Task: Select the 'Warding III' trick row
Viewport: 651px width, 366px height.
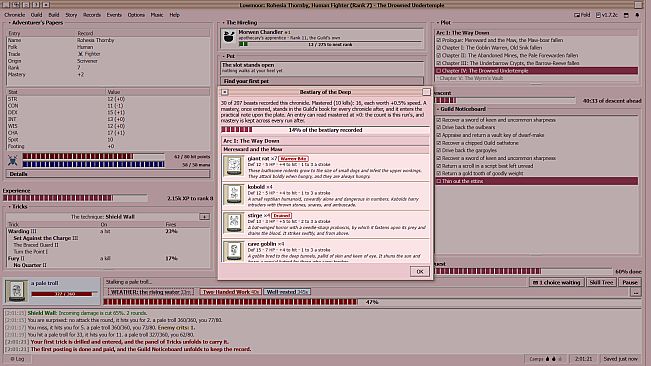Action: click(108, 231)
